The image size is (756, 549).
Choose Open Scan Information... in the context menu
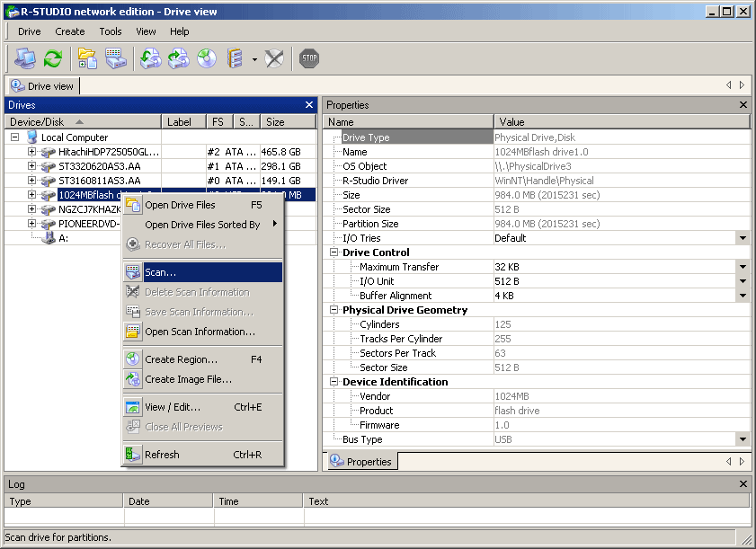[x=203, y=332]
